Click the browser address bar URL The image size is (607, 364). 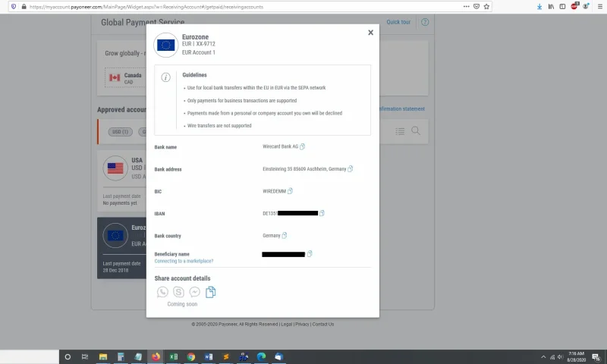(x=146, y=7)
